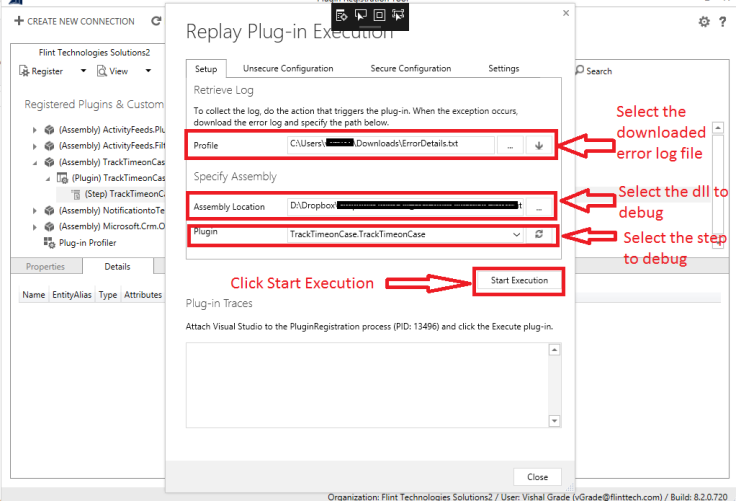This screenshot has width=736, height=501.
Task: Switch to Secure Configuration tab
Action: 410,69
